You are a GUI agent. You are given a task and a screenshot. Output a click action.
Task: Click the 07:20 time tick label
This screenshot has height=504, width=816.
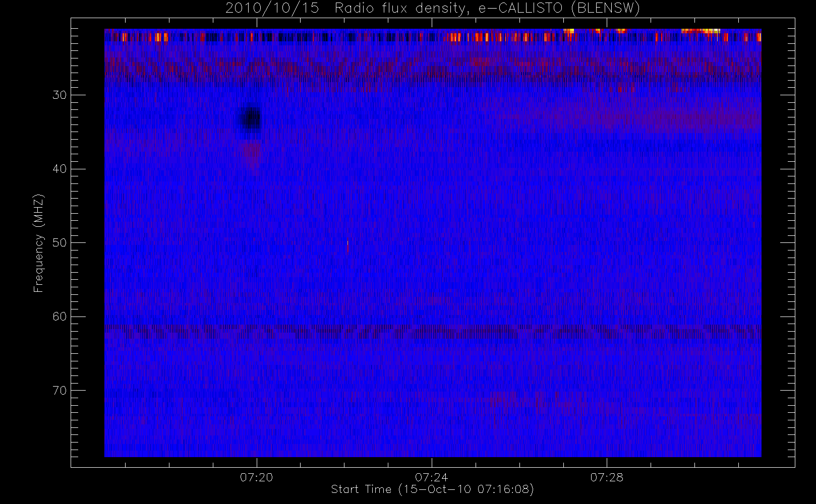257,477
